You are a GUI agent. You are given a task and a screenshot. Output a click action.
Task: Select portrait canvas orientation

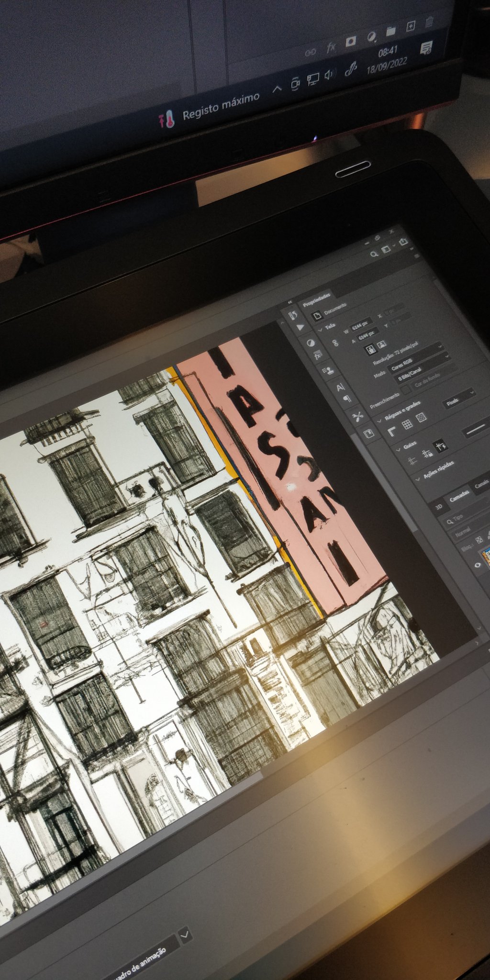pos(370,350)
